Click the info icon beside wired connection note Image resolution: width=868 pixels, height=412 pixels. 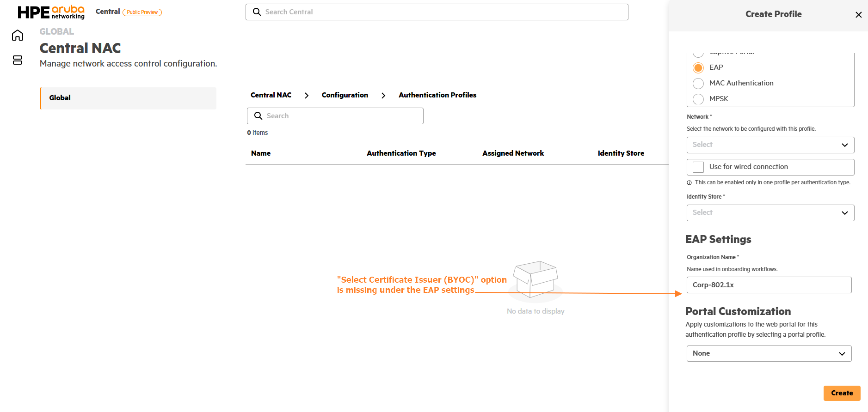689,183
